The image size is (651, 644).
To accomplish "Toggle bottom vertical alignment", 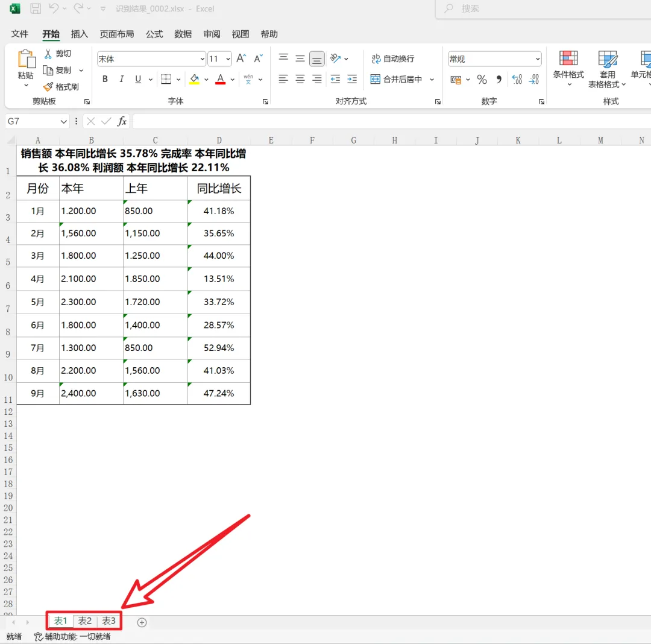I will (x=317, y=58).
